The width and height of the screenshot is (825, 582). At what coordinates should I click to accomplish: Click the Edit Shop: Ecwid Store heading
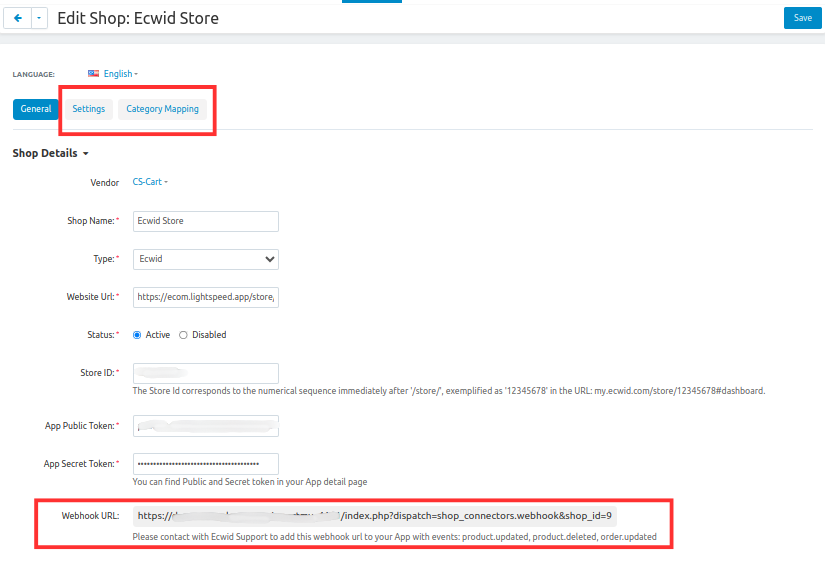[138, 18]
